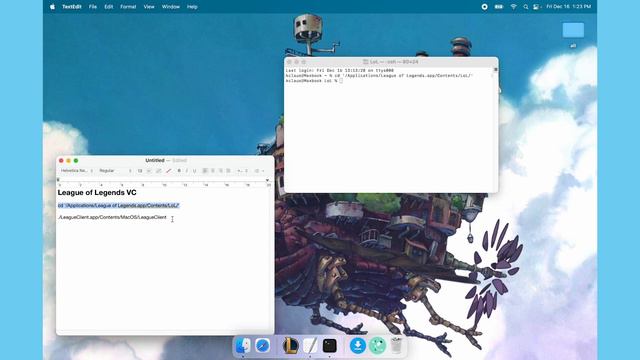This screenshot has width=640, height=360.
Task: Open the Downloads stack in the Dock
Action: 358,346
